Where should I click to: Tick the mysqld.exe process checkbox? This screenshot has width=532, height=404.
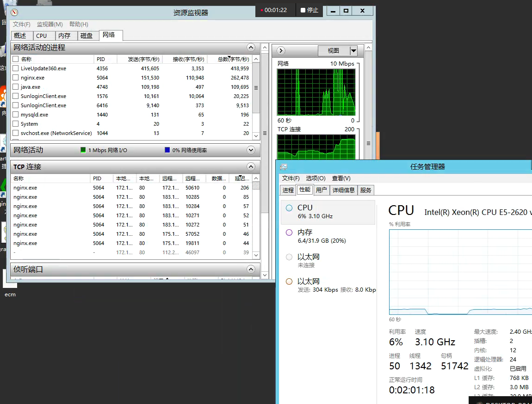(x=16, y=115)
